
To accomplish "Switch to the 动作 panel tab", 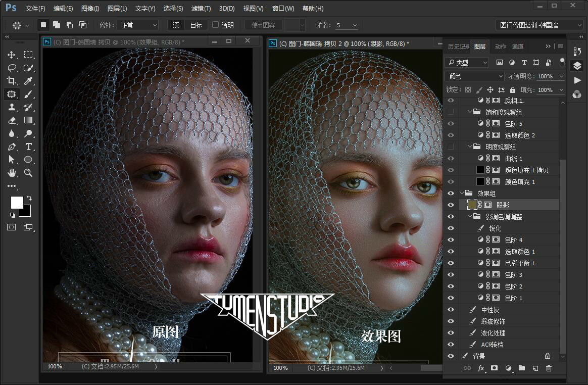I will click(500, 46).
